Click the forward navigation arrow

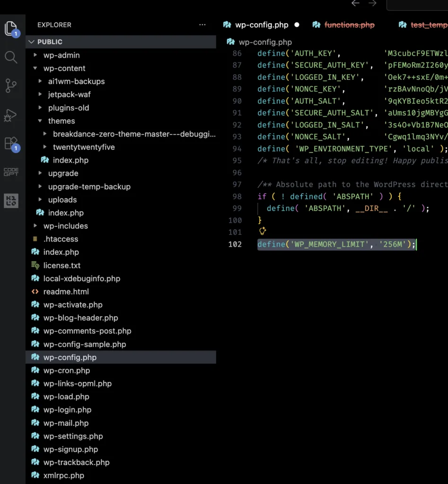click(x=373, y=3)
